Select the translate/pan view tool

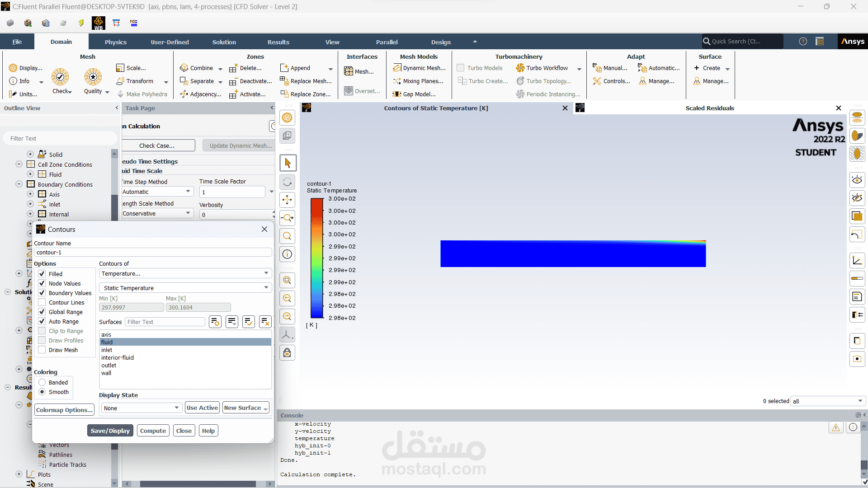287,200
